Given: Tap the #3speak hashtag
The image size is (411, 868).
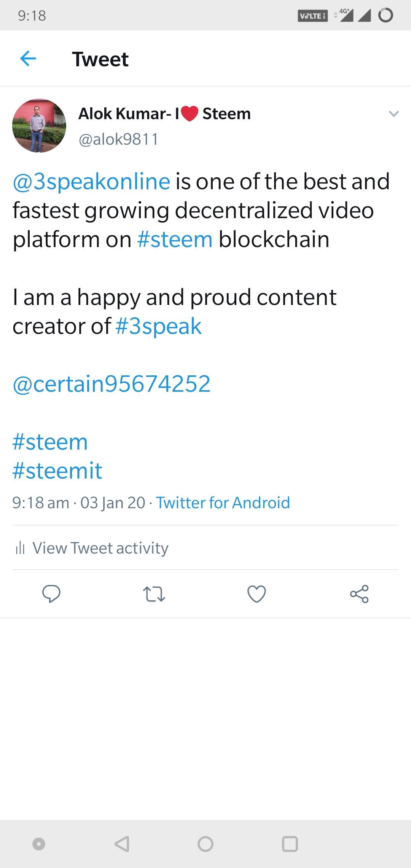Looking at the screenshot, I should point(158,326).
